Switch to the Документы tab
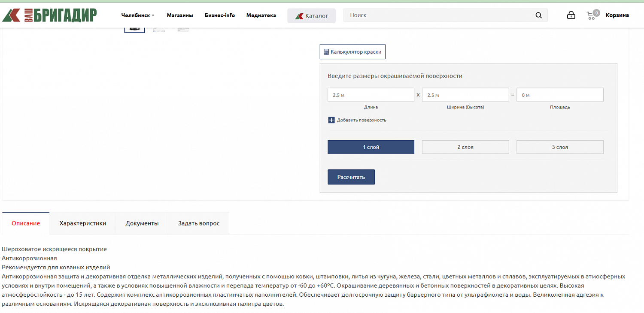Viewport: 644px width, 313px height. click(142, 223)
